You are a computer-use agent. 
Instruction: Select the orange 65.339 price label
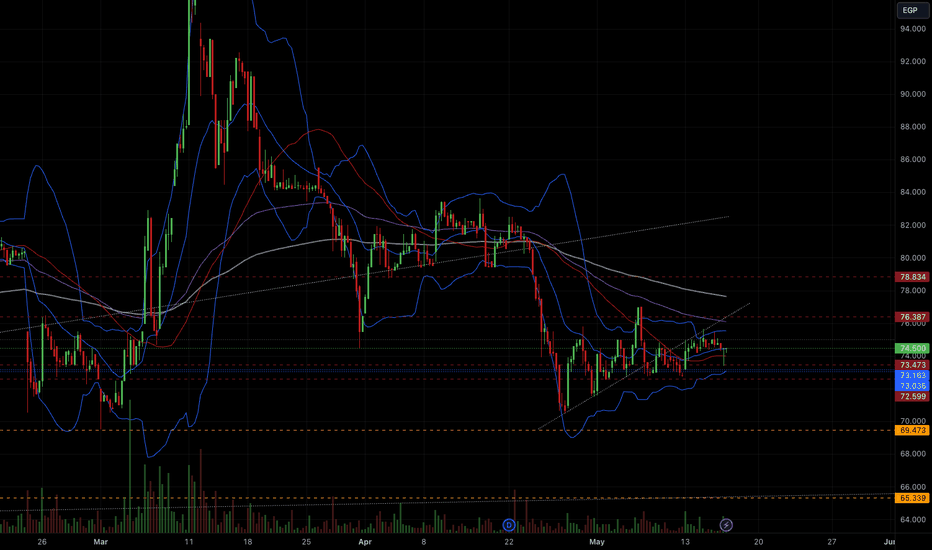click(x=912, y=498)
